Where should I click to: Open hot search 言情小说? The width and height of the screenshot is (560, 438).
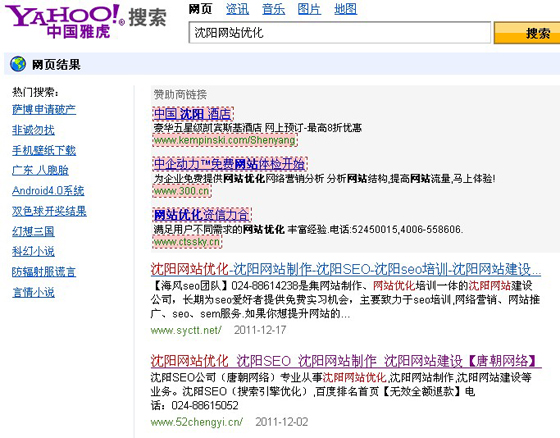(33, 292)
